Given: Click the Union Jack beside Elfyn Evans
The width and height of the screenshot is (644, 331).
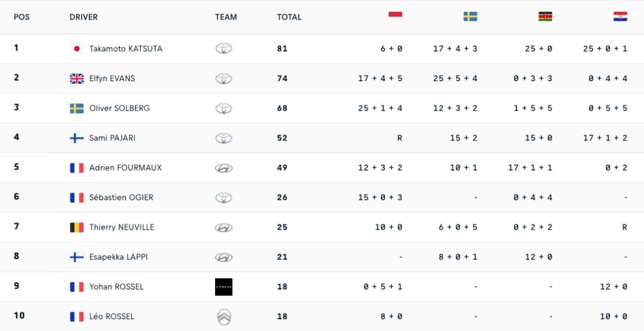Looking at the screenshot, I should point(77,79).
